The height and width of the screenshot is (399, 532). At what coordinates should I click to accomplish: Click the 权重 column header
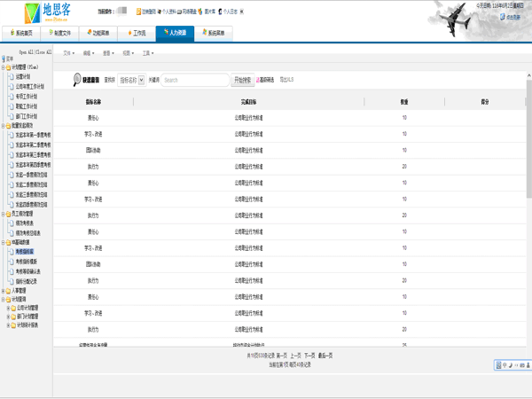(404, 102)
